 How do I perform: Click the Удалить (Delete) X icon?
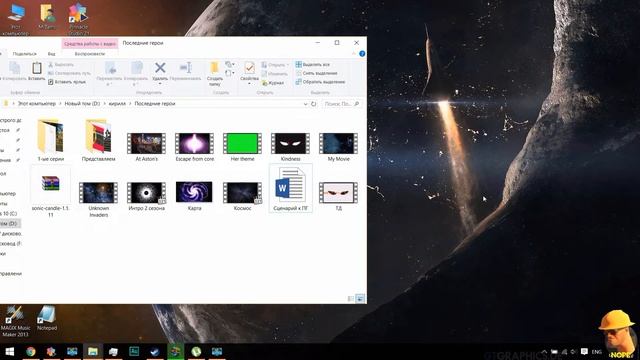tap(160, 68)
